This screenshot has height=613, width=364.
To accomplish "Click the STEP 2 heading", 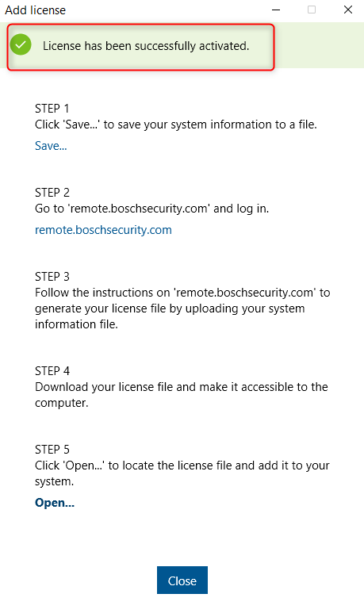I will tap(52, 193).
